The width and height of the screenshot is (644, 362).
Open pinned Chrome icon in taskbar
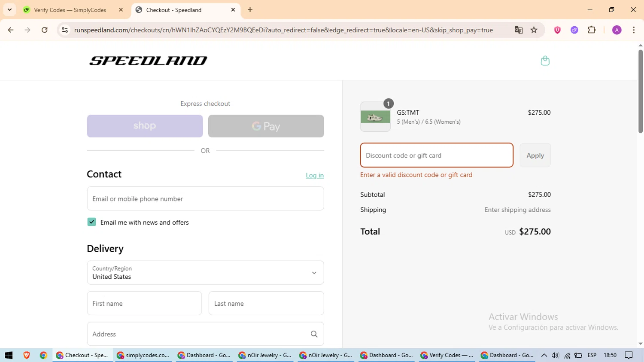click(43, 355)
